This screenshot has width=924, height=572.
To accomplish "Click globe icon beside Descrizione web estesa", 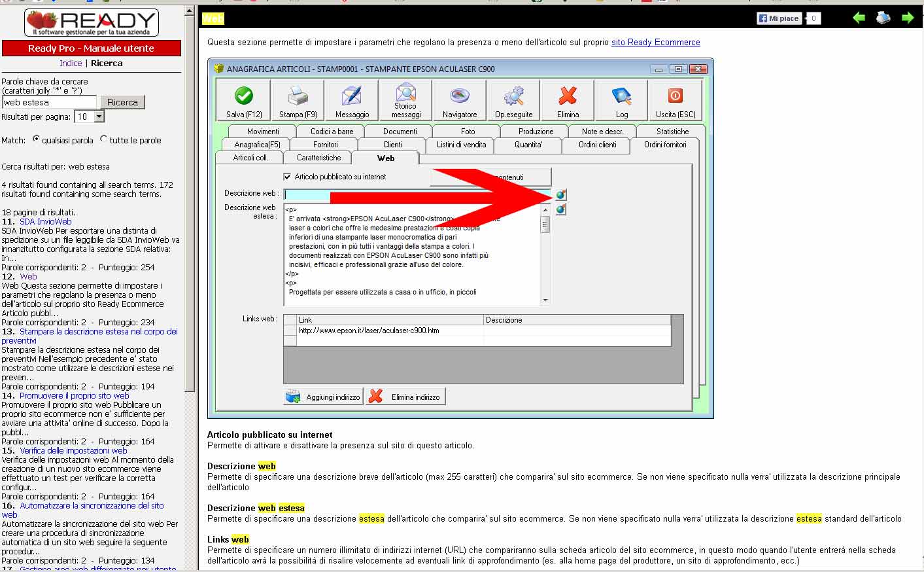I will point(560,209).
